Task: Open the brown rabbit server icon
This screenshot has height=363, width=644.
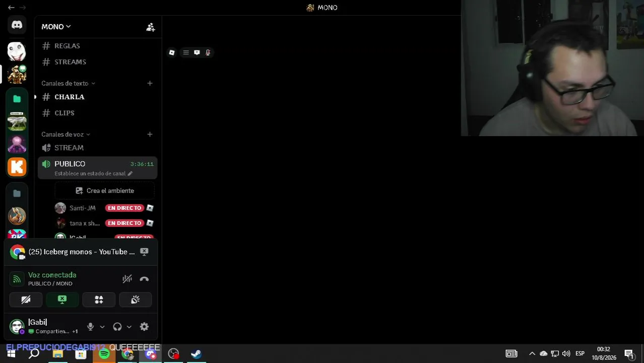Action: pyautogui.click(x=17, y=216)
